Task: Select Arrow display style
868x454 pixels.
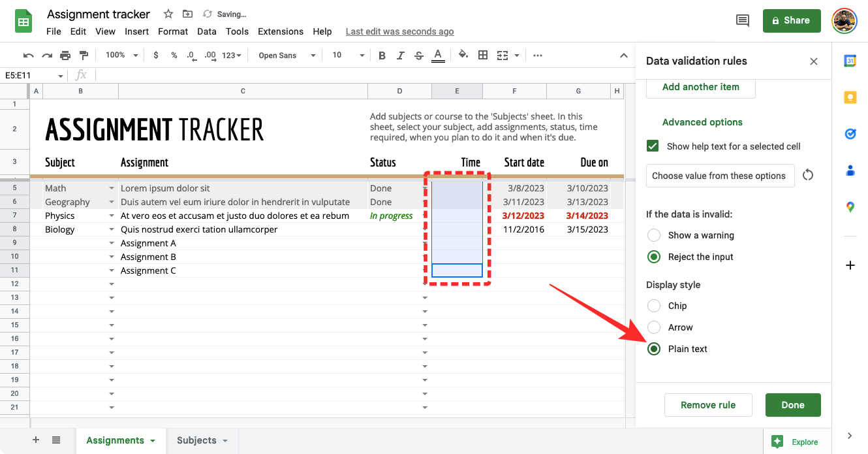Action: pos(653,327)
